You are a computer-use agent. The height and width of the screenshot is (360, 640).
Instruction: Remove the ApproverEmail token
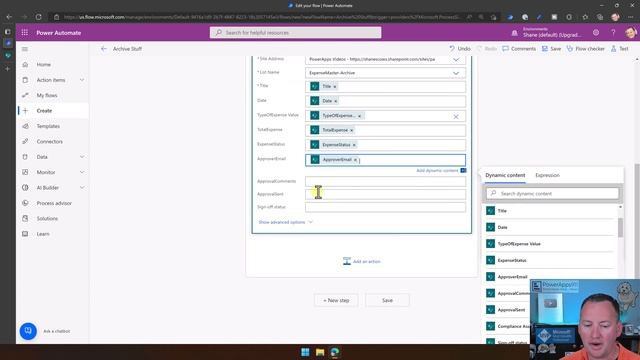coord(356,160)
